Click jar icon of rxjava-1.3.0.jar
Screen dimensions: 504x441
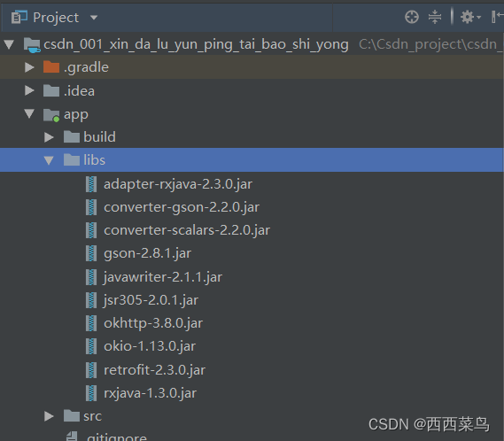91,393
